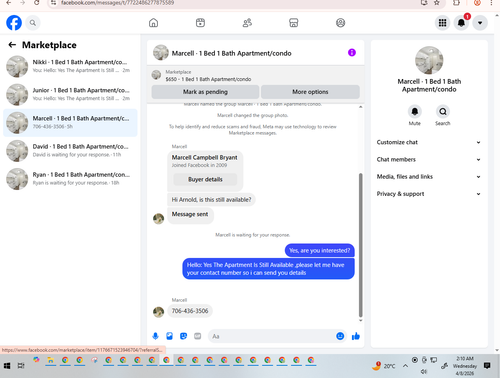The width and height of the screenshot is (500, 378).
Task: Click the large listing photo in sidebar
Action: [x=429, y=60]
